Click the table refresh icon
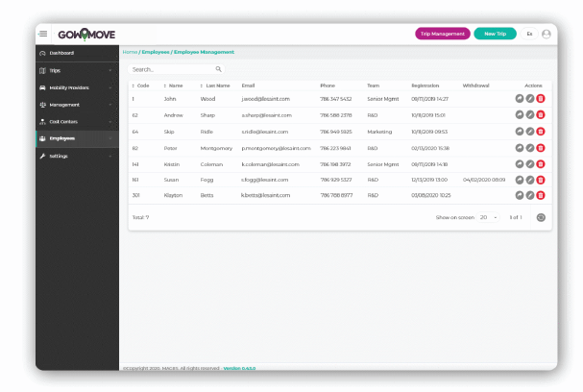 (541, 217)
